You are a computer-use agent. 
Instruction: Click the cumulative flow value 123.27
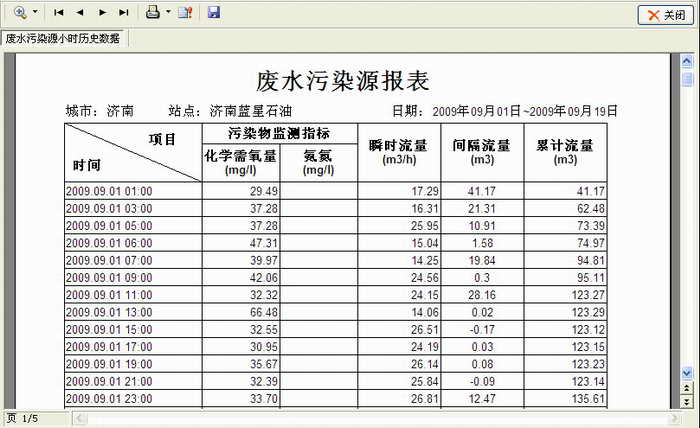[x=588, y=295]
